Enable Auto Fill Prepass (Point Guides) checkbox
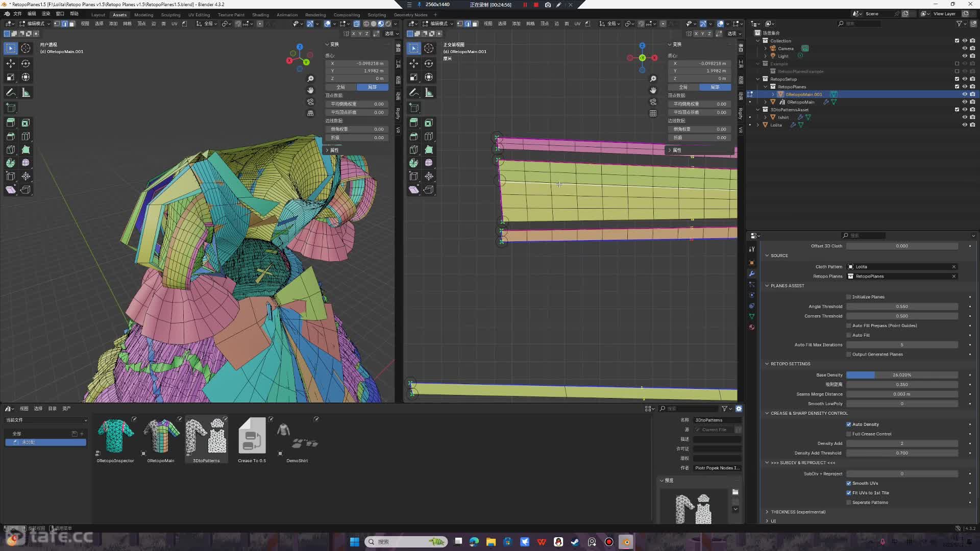The image size is (980, 551). pyautogui.click(x=849, y=325)
